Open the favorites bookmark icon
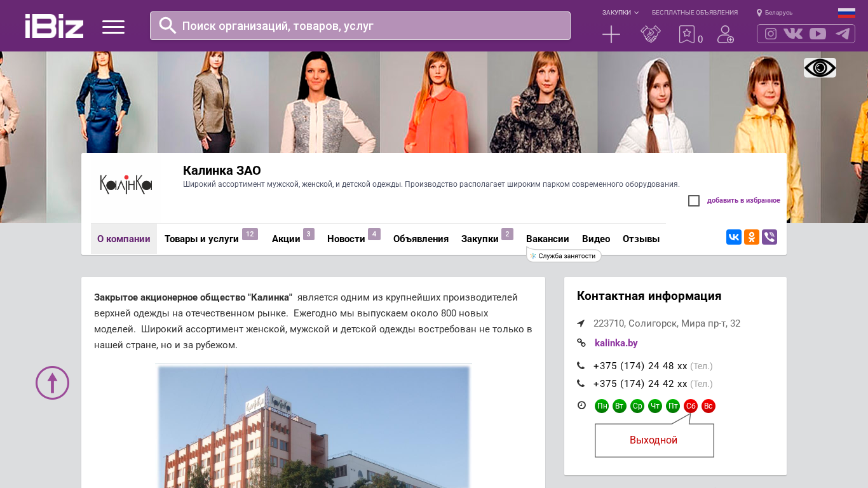Image resolution: width=868 pixels, height=488 pixels. (x=686, y=34)
